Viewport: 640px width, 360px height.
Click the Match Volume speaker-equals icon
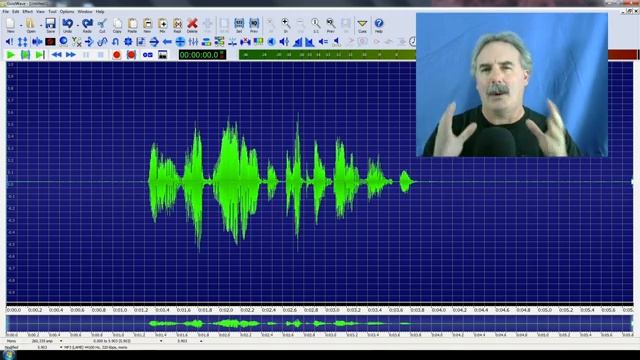click(x=323, y=42)
